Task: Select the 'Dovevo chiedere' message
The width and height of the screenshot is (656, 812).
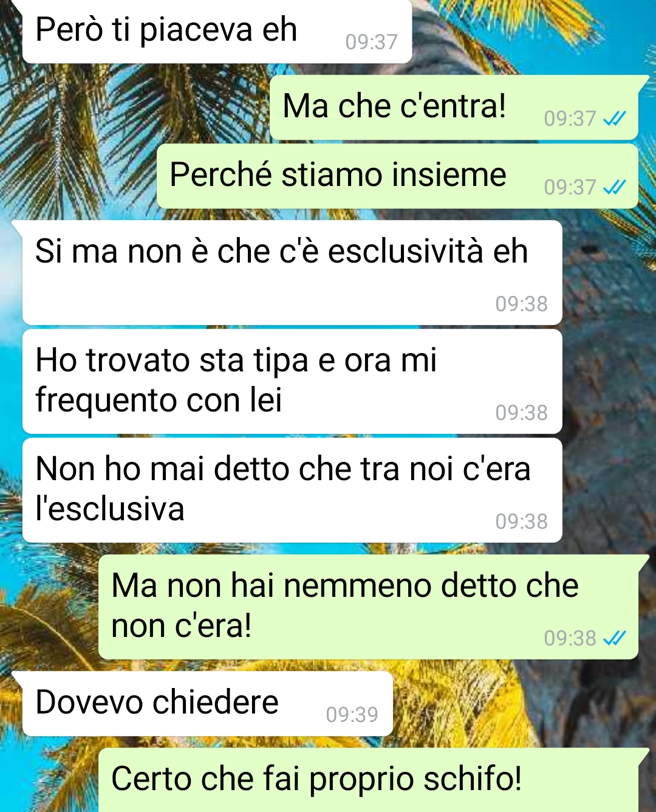Action: pos(208,703)
